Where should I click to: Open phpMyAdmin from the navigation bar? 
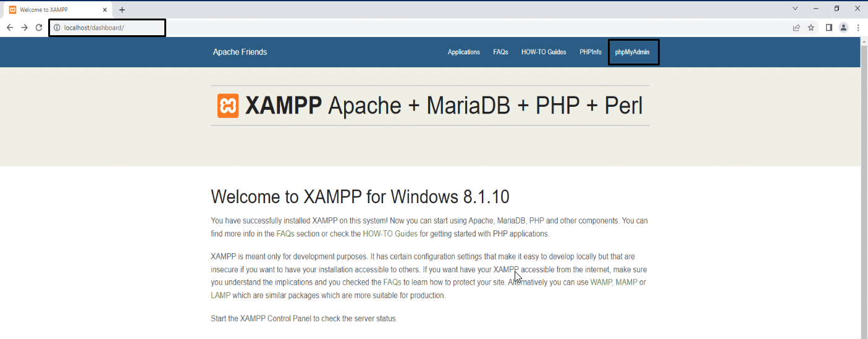(x=632, y=52)
